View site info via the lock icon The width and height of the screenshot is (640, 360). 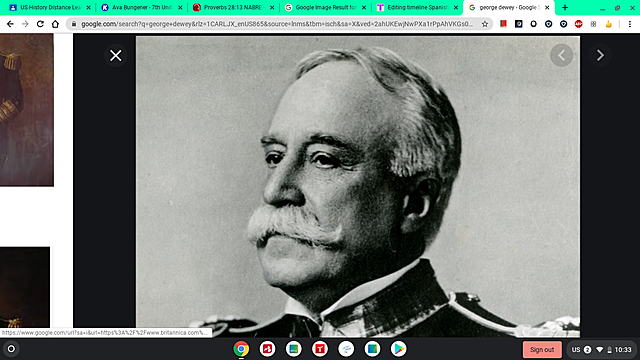(74, 24)
